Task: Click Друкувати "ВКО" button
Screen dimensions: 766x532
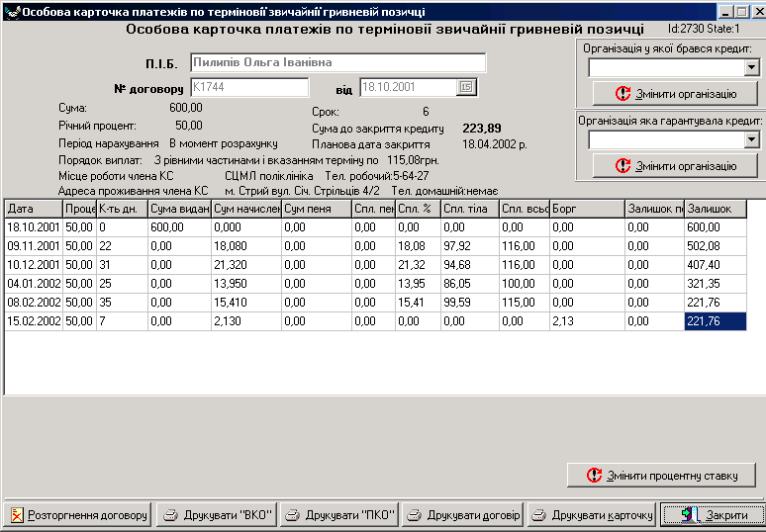Action: point(217,515)
